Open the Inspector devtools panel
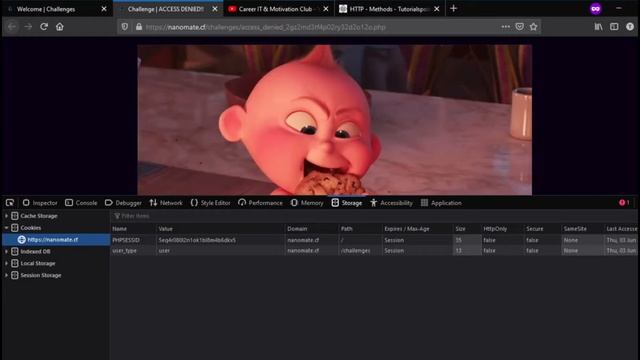This screenshot has height=360, width=640. coord(40,203)
